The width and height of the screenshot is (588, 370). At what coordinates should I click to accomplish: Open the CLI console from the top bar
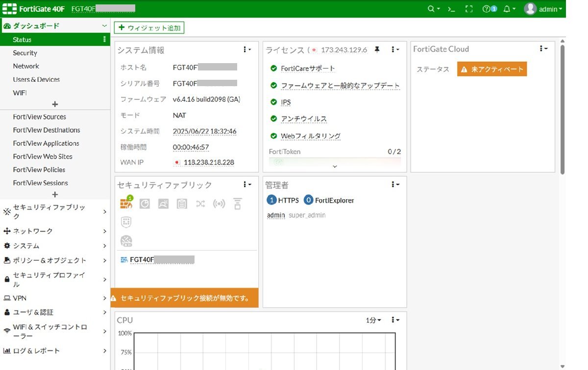451,8
